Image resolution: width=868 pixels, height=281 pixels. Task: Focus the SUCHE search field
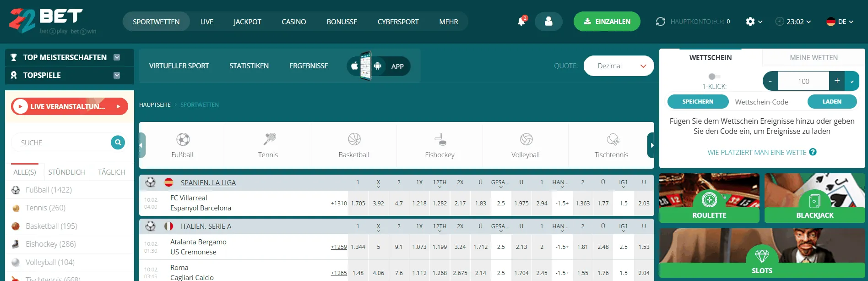point(62,143)
